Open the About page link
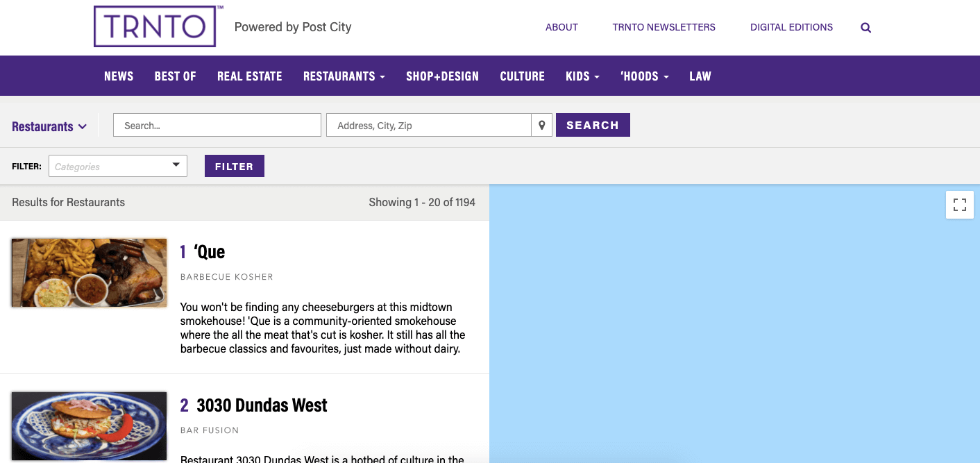The height and width of the screenshot is (463, 980). (x=561, y=27)
